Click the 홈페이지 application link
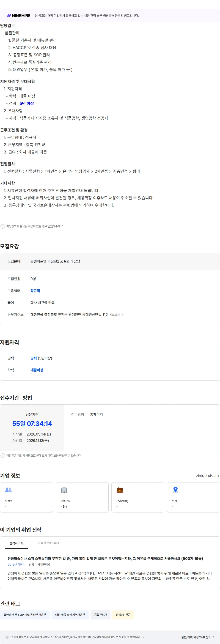Image resolution: width=220 pixels, height=644 pixels. 96,414
